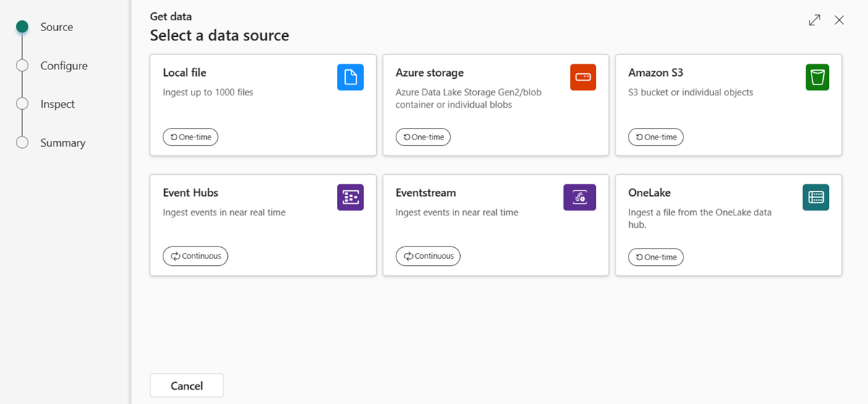Expand the dialog with the diagonal arrows icon
868x404 pixels.
click(814, 20)
